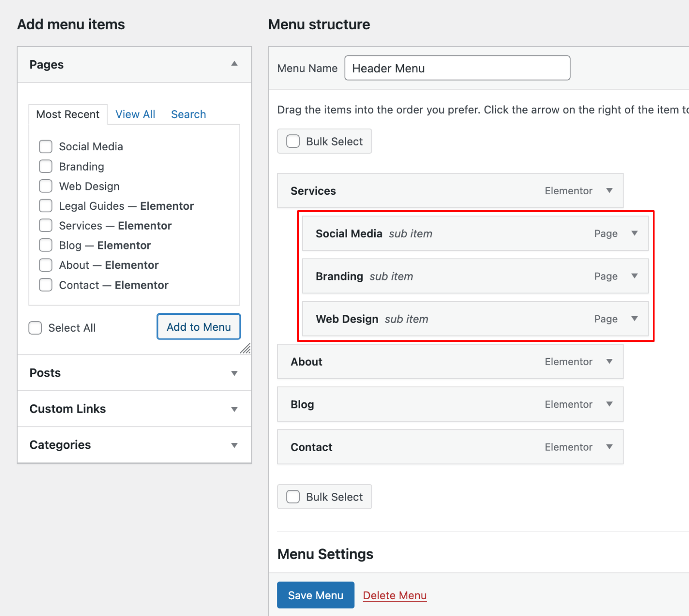Viewport: 689px width, 616px height.
Task: Expand Web Design sub item arrow
Action: click(x=634, y=319)
